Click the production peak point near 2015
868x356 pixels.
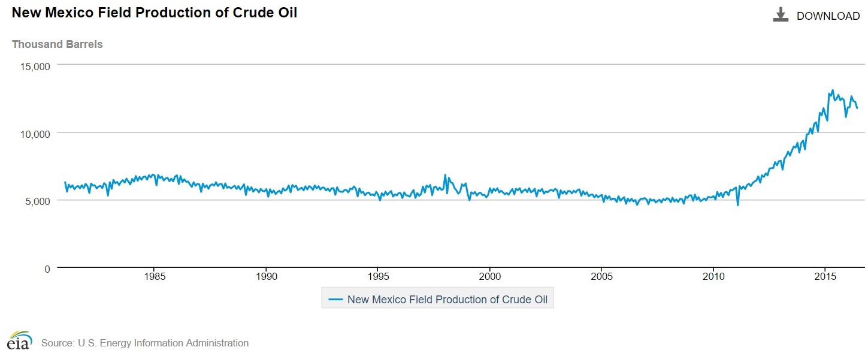[833, 90]
